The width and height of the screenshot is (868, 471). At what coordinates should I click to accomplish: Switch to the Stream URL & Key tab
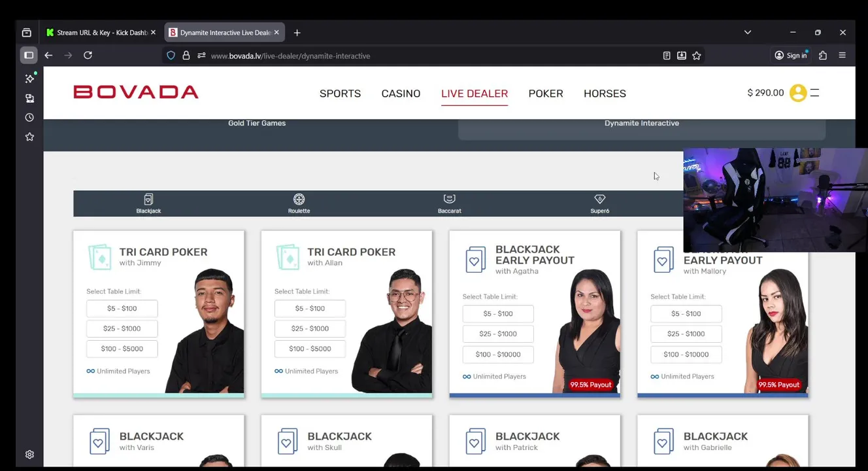101,33
